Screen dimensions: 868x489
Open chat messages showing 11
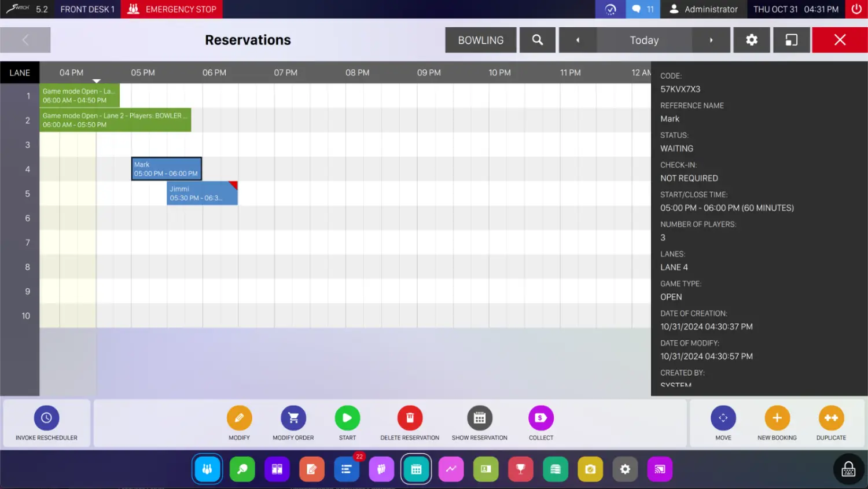[x=643, y=9]
